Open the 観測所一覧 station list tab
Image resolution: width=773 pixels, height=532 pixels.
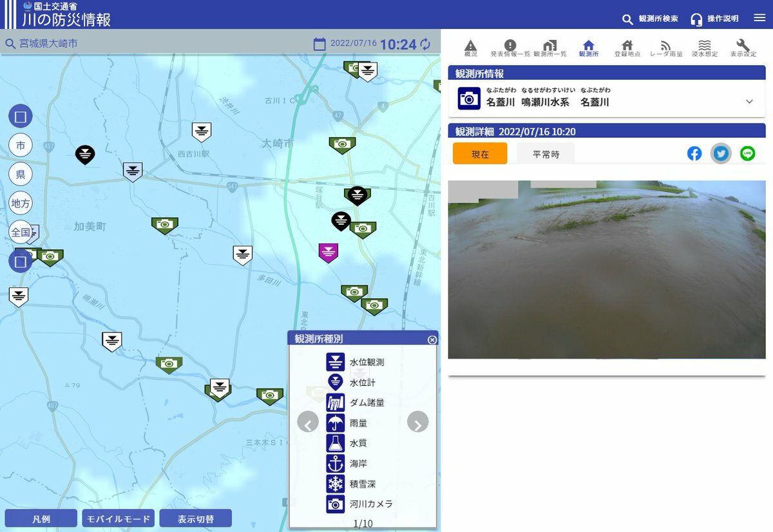(550, 48)
